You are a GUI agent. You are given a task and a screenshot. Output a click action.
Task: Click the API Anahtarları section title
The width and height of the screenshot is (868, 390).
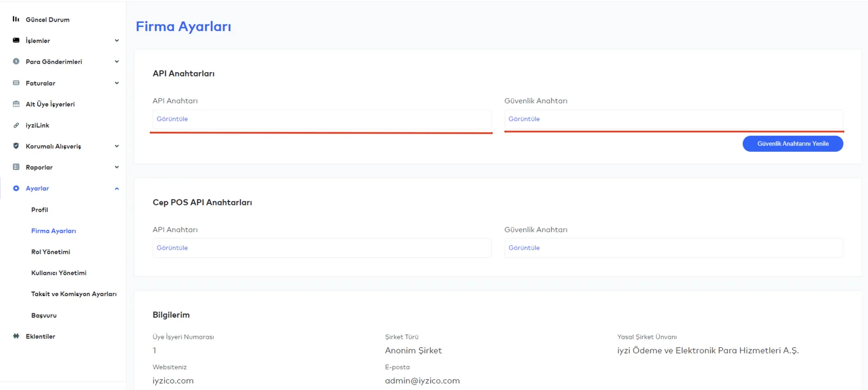pyautogui.click(x=183, y=73)
